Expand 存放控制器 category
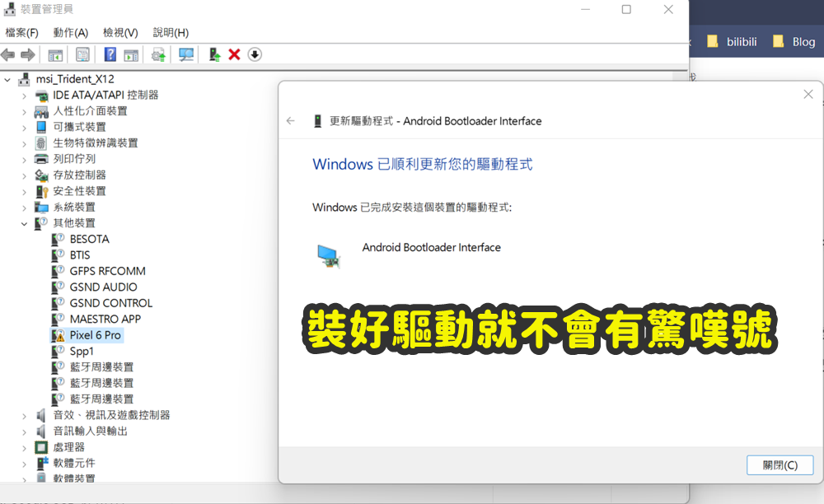The image size is (824, 504). (x=24, y=176)
